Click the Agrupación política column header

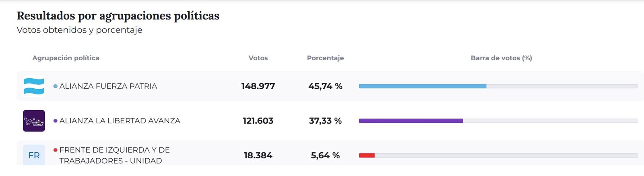66,58
